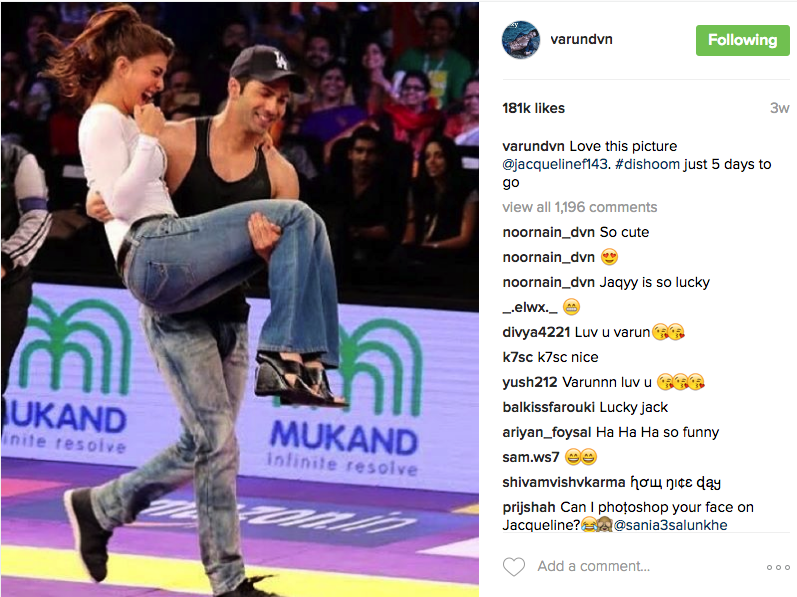Open noornain_dvn profile from So cute comment
Image resolution: width=797 pixels, height=597 pixels.
548,232
